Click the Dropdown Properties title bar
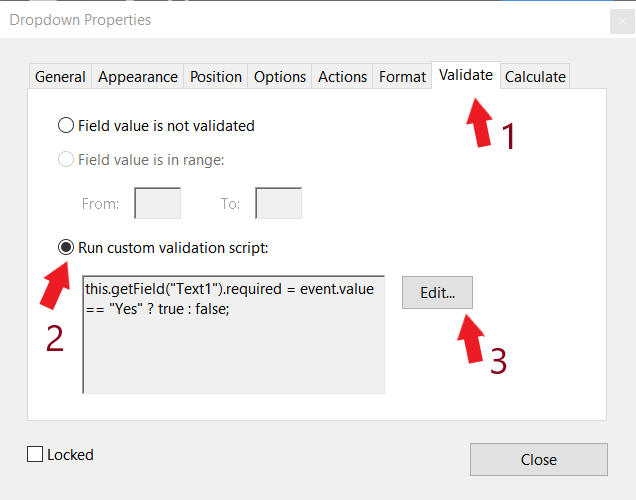This screenshot has width=636, height=500. click(x=300, y=19)
